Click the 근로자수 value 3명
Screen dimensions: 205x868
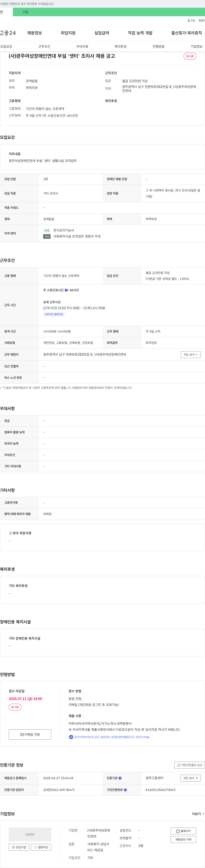coord(141,846)
